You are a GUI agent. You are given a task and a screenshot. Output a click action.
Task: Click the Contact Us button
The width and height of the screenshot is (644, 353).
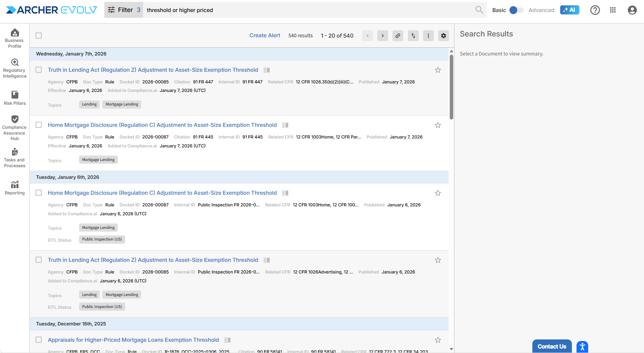coord(552,346)
